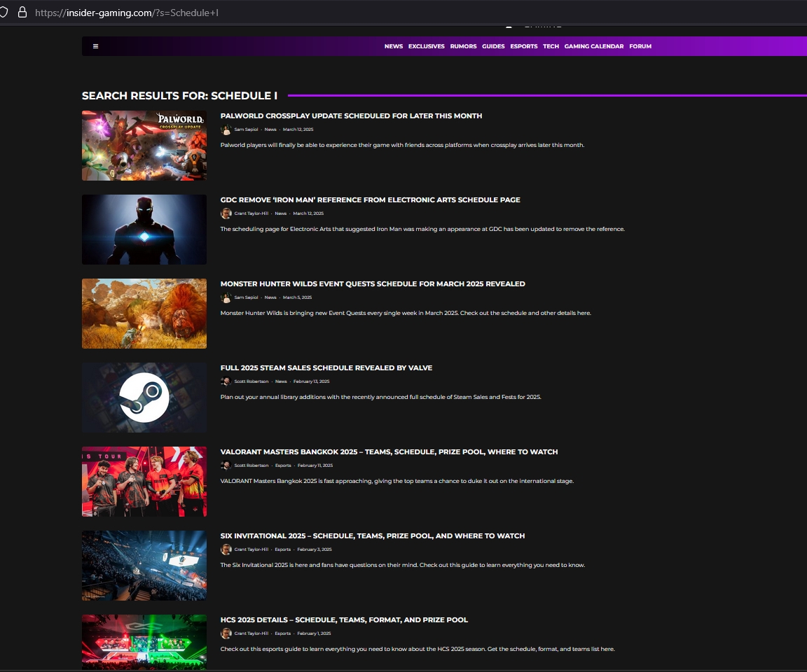Open the Guides menu item
This screenshot has height=672, width=807.
point(493,46)
